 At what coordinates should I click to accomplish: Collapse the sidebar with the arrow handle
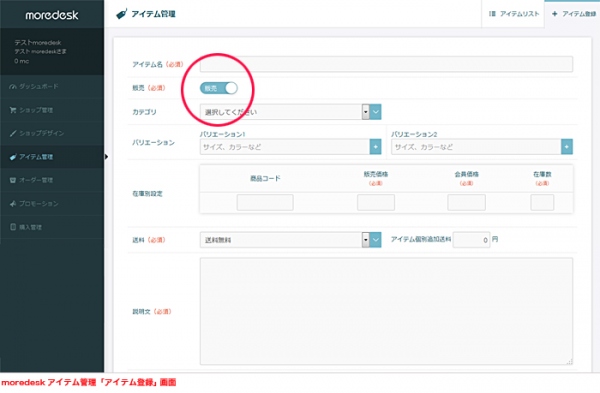tap(106, 157)
